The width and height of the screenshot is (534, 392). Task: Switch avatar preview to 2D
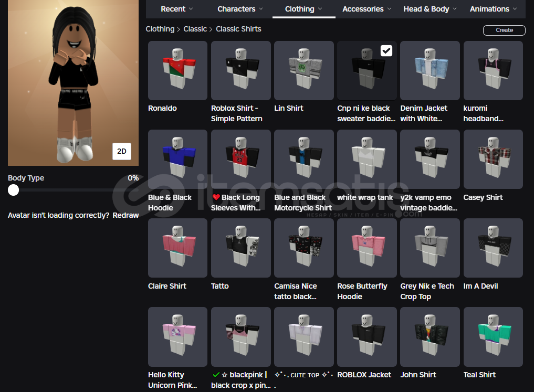[x=122, y=152]
